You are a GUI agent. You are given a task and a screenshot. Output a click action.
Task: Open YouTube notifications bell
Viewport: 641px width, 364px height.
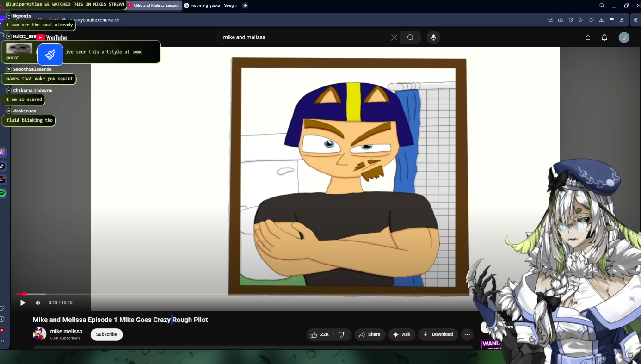604,37
